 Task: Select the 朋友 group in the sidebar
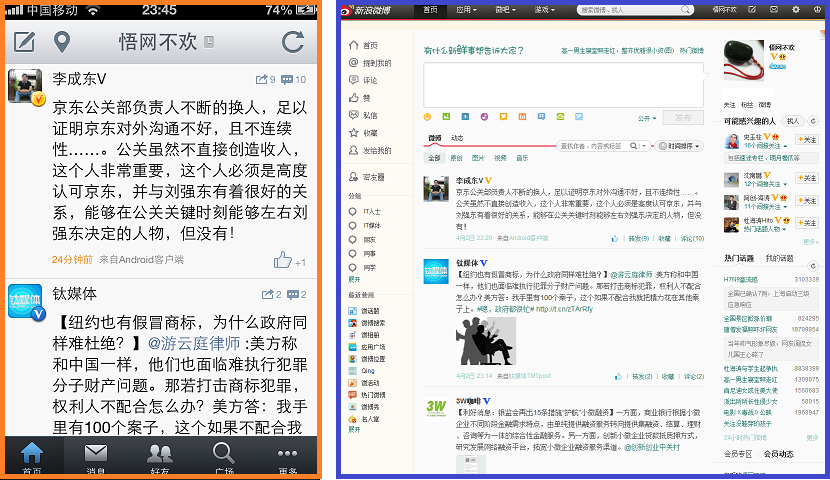pyautogui.click(x=363, y=240)
